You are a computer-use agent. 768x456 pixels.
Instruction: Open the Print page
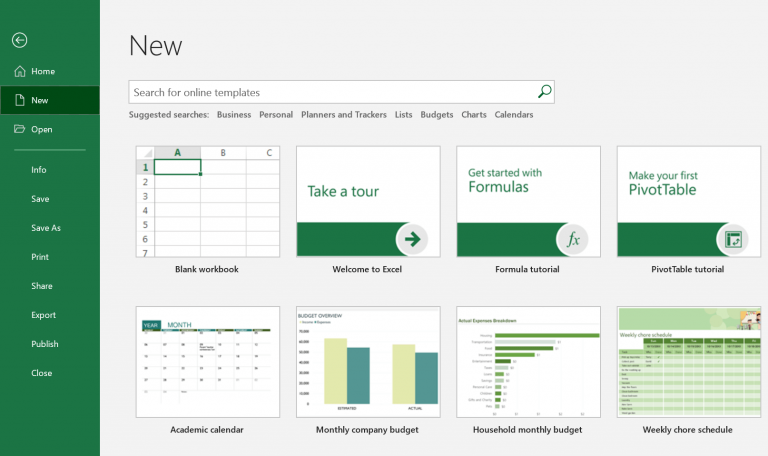40,257
